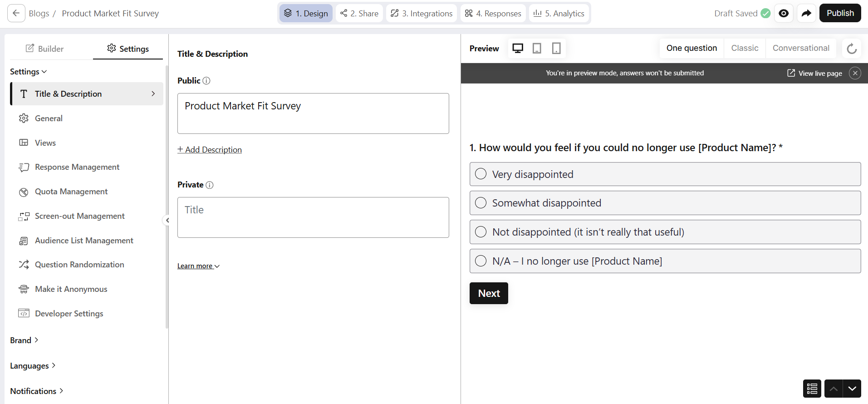The width and height of the screenshot is (868, 404).
Task: Switch preview to desktop device icon
Action: pos(518,48)
